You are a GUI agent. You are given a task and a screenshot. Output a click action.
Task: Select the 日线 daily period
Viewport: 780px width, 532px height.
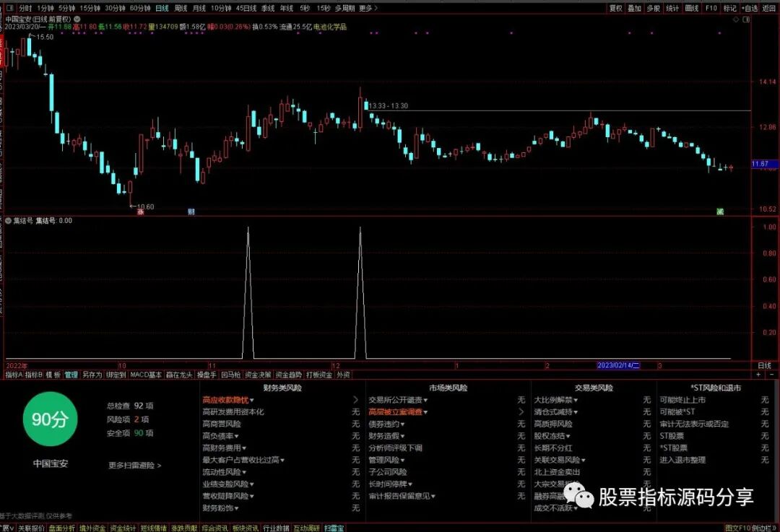click(x=162, y=9)
